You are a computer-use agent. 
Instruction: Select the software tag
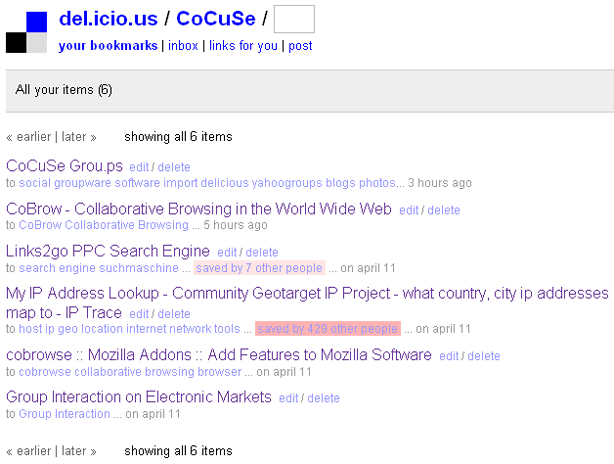(137, 183)
